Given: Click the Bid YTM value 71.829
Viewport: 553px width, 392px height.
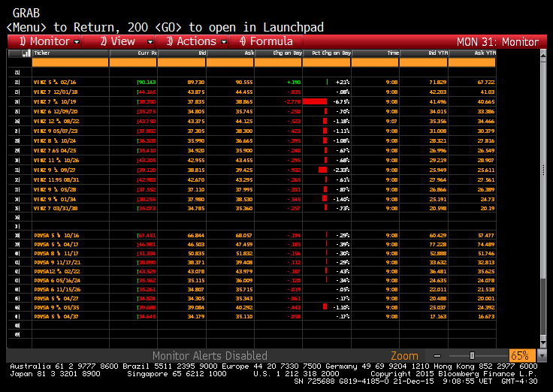Looking at the screenshot, I should pyautogui.click(x=438, y=82).
